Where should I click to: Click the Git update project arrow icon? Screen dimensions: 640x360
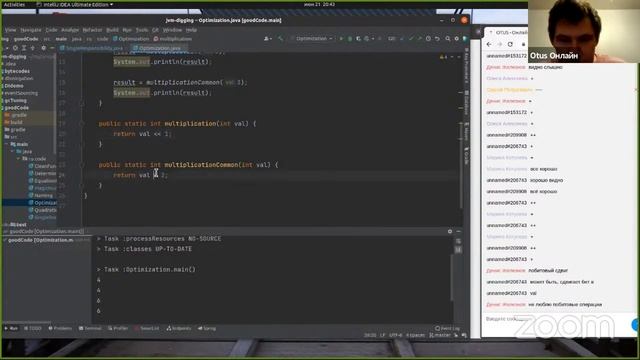[402, 39]
